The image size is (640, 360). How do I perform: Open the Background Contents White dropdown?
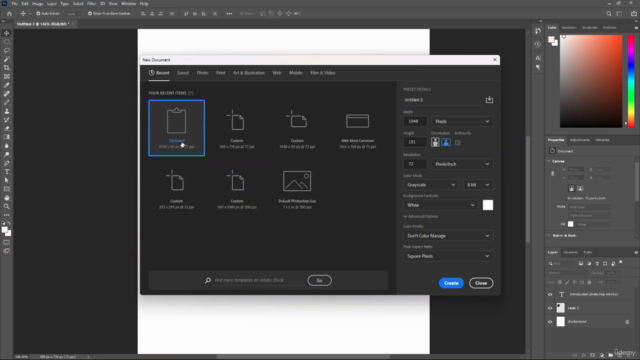441,205
